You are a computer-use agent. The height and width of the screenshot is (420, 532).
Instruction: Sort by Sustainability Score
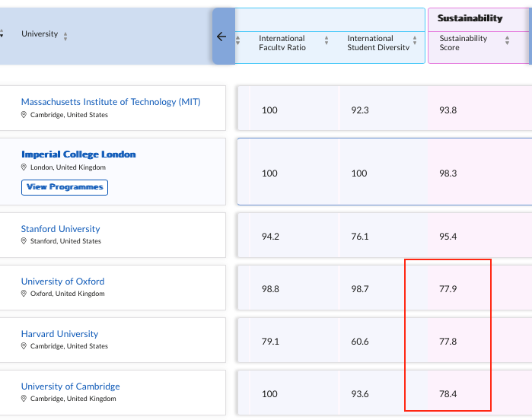tap(507, 40)
